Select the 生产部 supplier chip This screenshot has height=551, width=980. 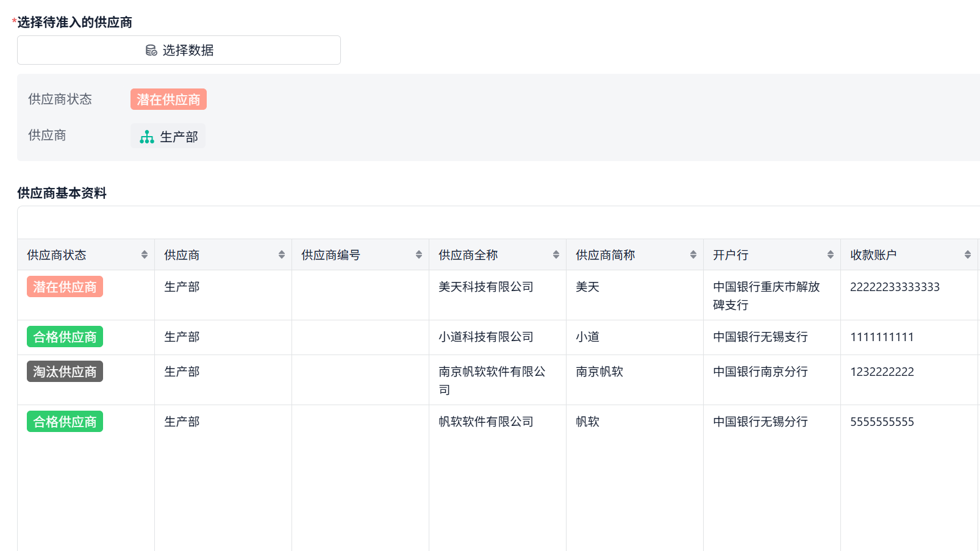[168, 136]
